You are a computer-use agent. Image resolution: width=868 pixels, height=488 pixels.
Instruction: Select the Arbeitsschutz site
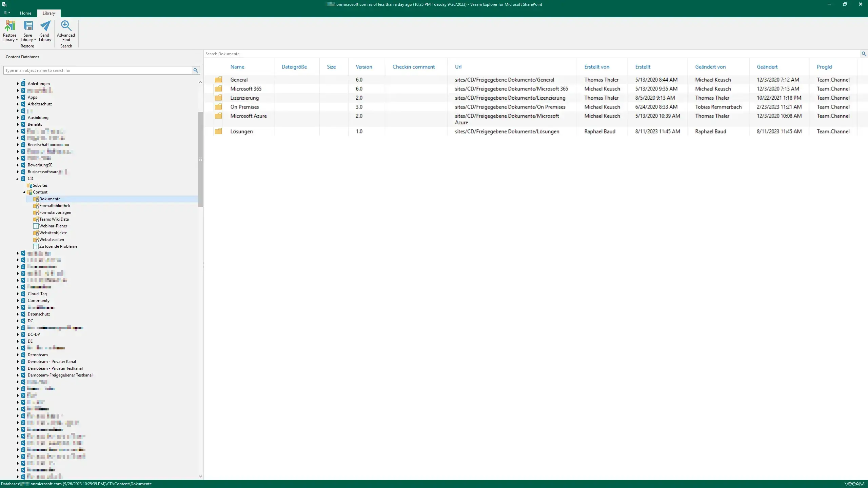(40, 104)
